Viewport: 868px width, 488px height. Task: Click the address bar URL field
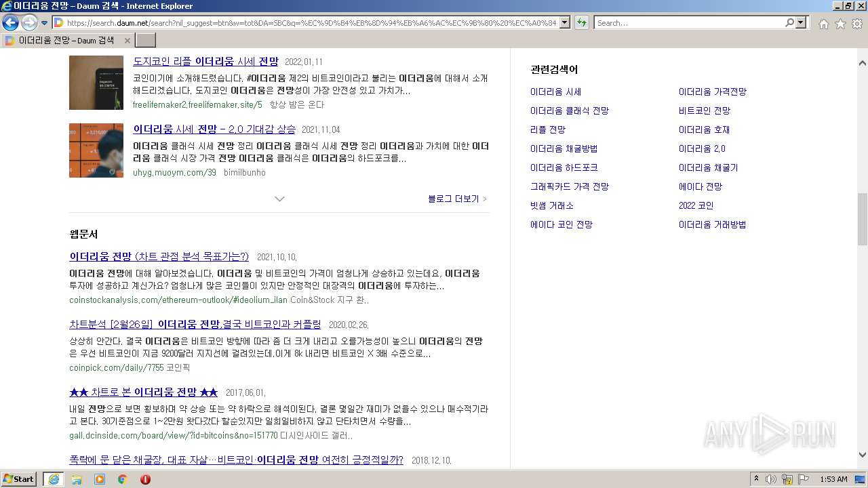(311, 22)
